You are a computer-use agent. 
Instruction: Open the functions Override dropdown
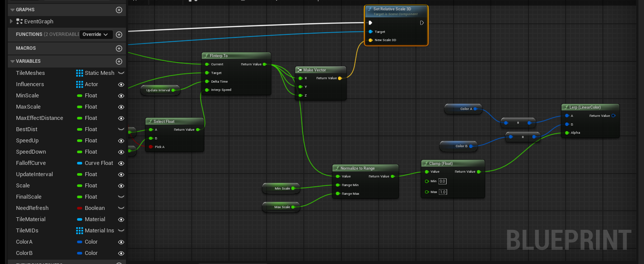coord(96,35)
